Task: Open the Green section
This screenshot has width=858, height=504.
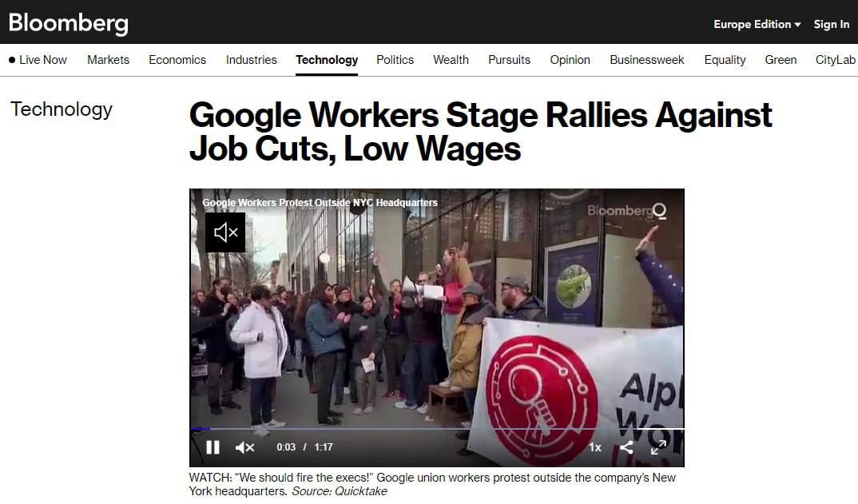Action: [x=781, y=60]
